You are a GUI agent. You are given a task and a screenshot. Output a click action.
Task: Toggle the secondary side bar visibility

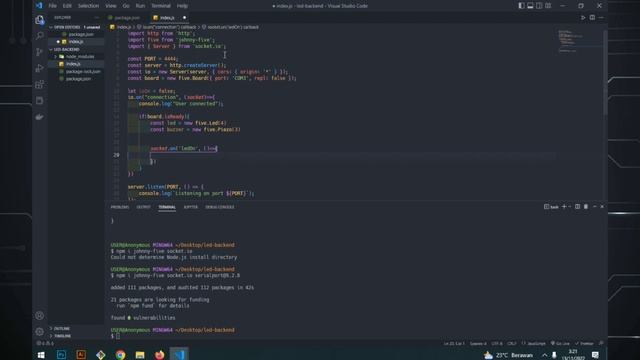tap(539, 6)
